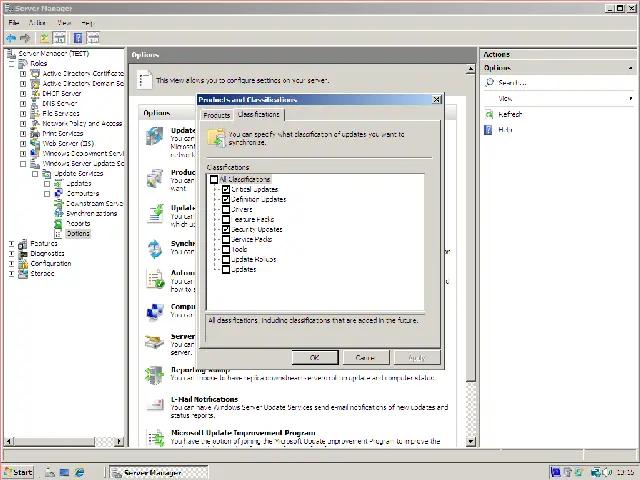Uncheck the Critical Updates checkbox
Image resolution: width=640 pixels, height=480 pixels.
[226, 189]
